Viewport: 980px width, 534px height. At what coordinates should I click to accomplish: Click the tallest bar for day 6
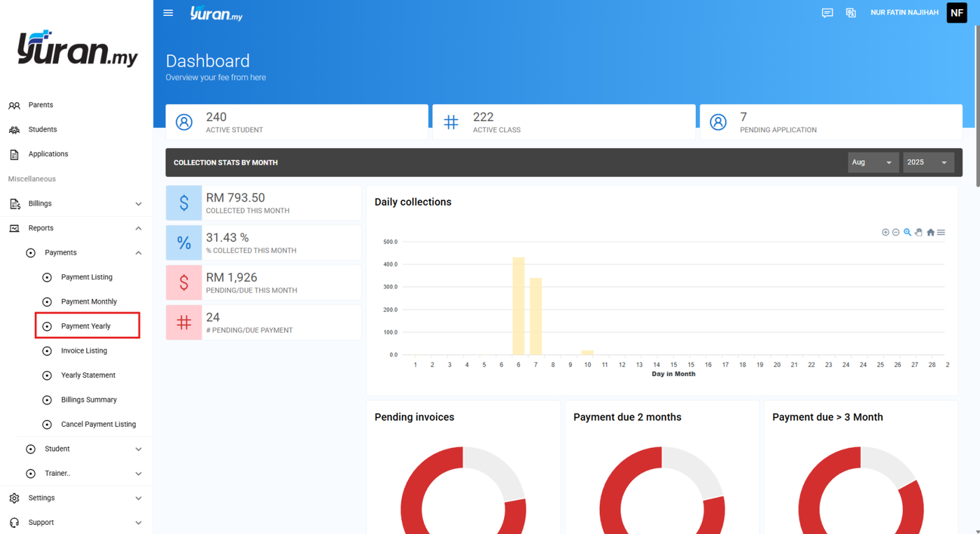click(519, 306)
